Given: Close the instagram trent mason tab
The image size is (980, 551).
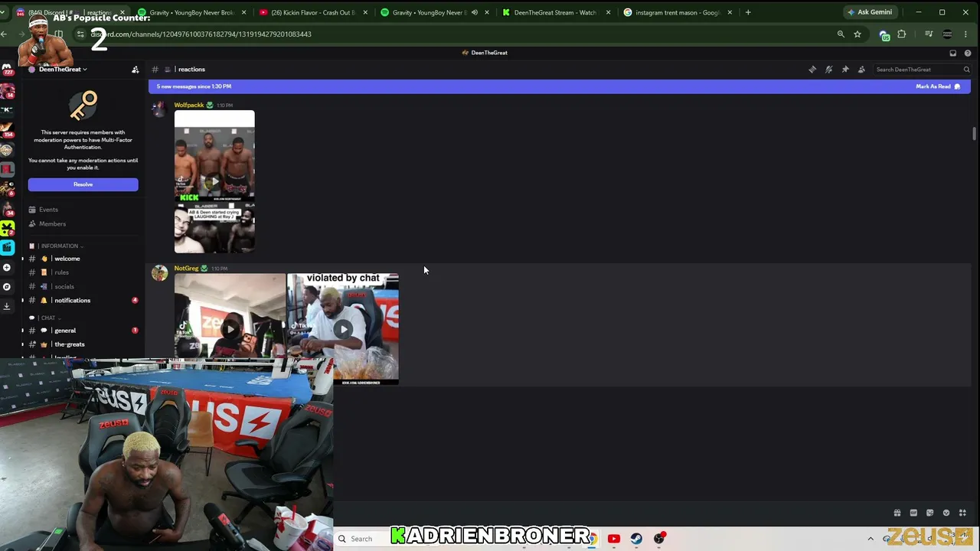Looking at the screenshot, I should [730, 12].
